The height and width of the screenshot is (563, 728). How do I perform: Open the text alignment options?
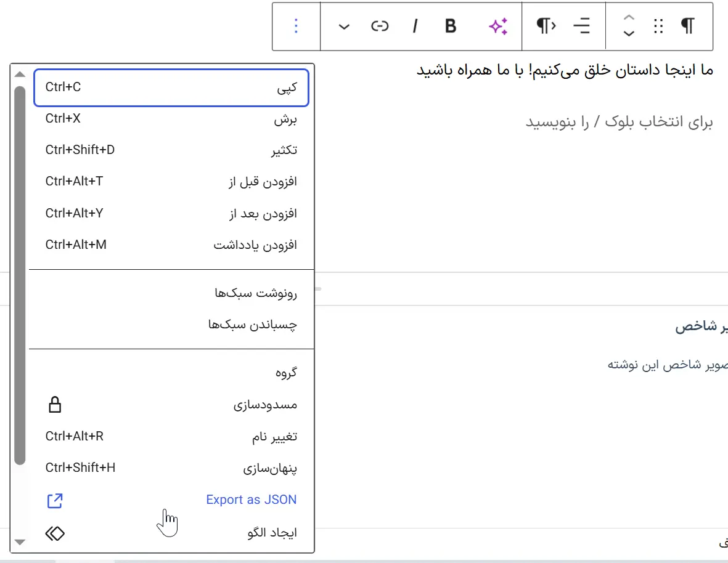(x=581, y=26)
